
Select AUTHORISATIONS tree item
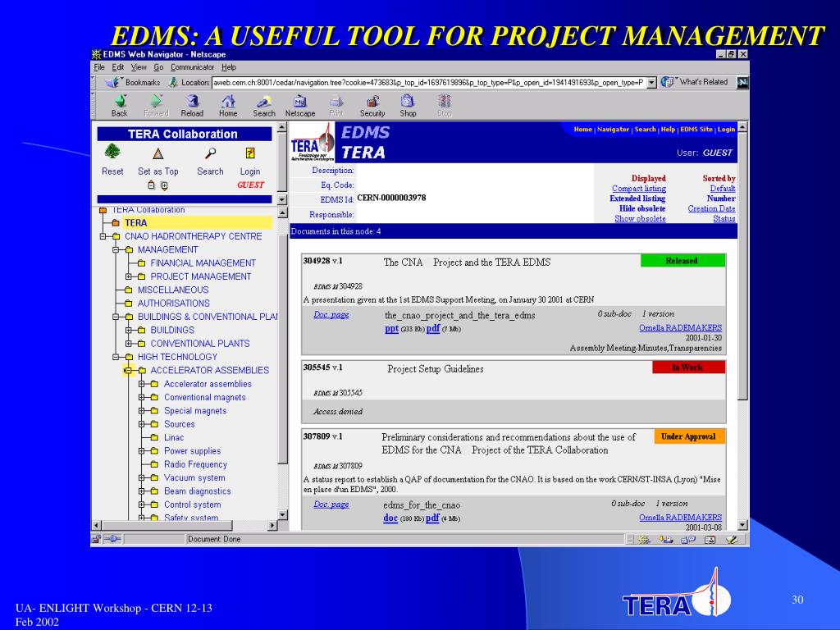174,304
